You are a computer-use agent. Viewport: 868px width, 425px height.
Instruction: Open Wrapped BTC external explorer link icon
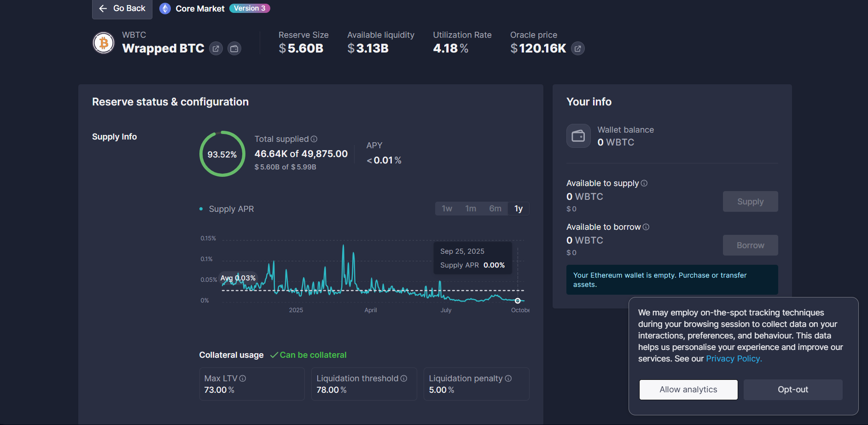(216, 48)
